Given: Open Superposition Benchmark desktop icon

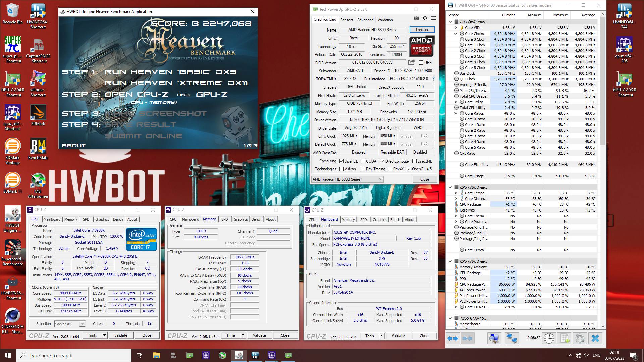Looking at the screenshot, I should click(x=13, y=253).
